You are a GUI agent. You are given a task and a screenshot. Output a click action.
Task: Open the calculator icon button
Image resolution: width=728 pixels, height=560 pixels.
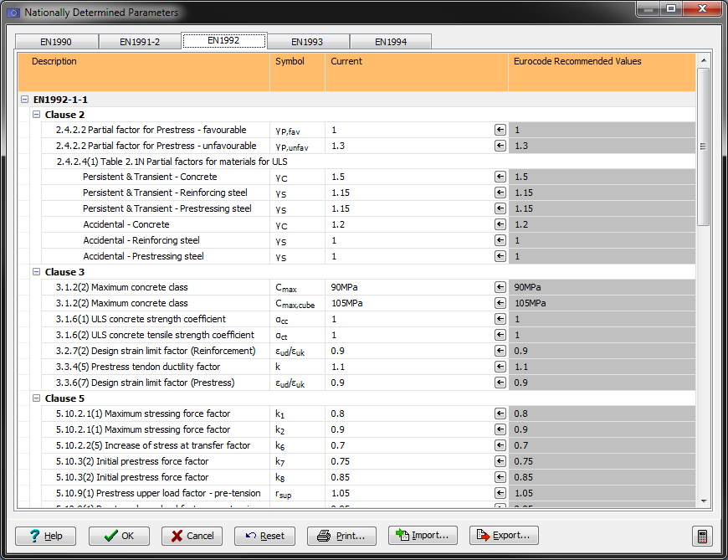point(702,536)
